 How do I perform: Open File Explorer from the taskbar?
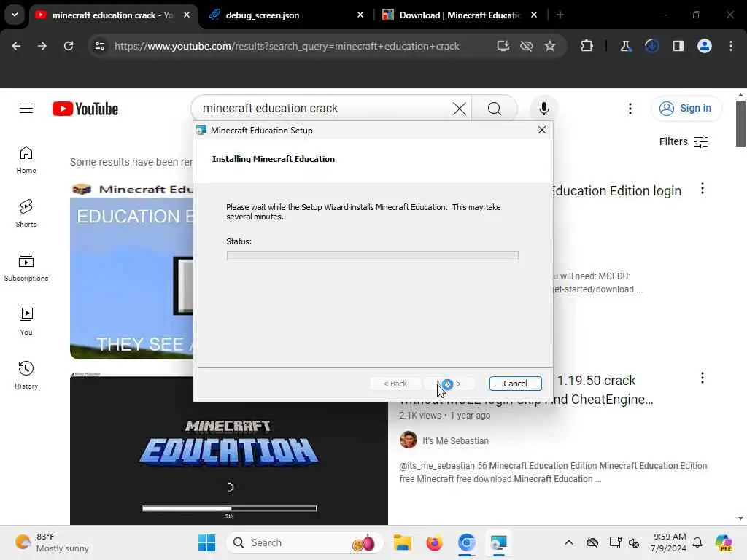402,542
